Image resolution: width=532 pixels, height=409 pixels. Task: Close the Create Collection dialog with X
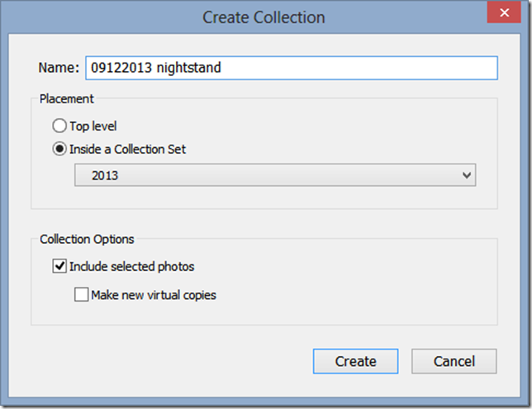point(504,12)
